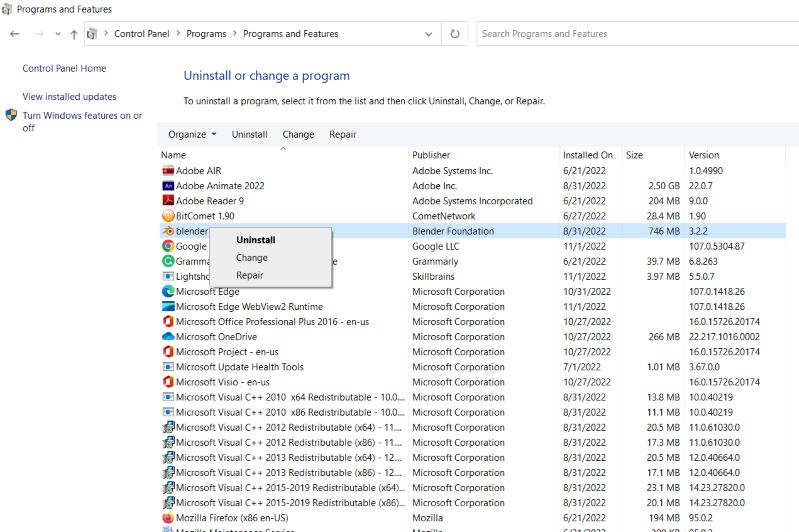799x532 pixels.
Task: Click the Office Professional Plus 2016 icon
Action: click(x=168, y=322)
